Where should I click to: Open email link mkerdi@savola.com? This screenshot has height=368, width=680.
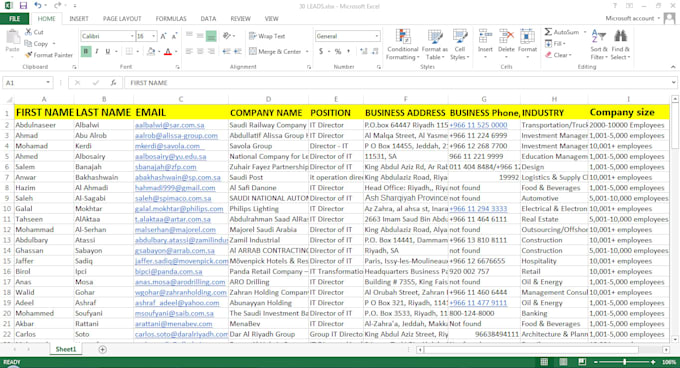(x=167, y=146)
